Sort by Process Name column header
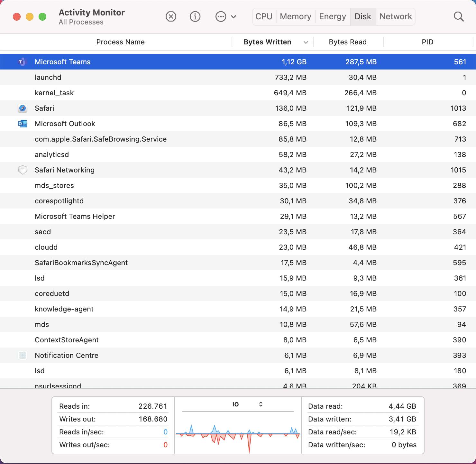 point(120,42)
